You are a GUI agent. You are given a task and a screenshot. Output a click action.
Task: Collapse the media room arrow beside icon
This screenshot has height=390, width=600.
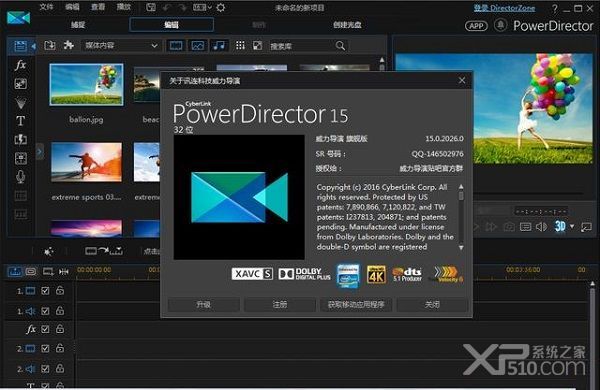point(33,46)
